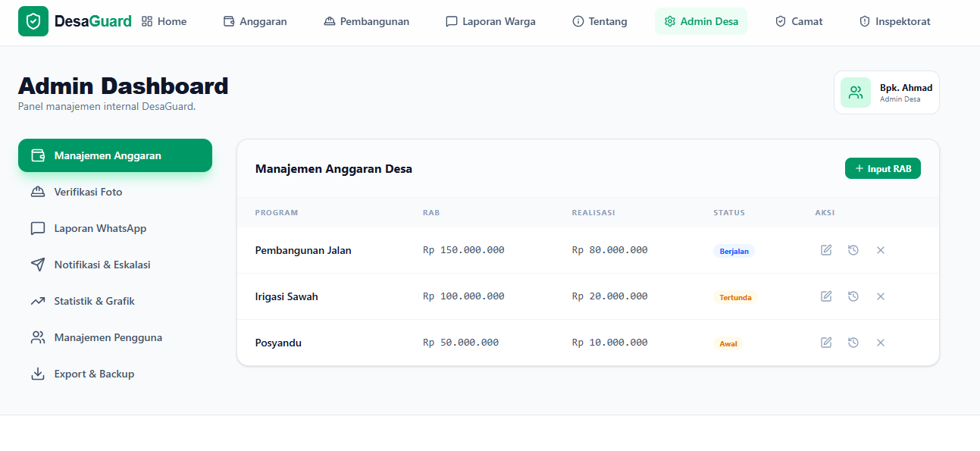Screen dimensions: 980x451
Task: Open history for Posyandu row
Action: (x=853, y=343)
